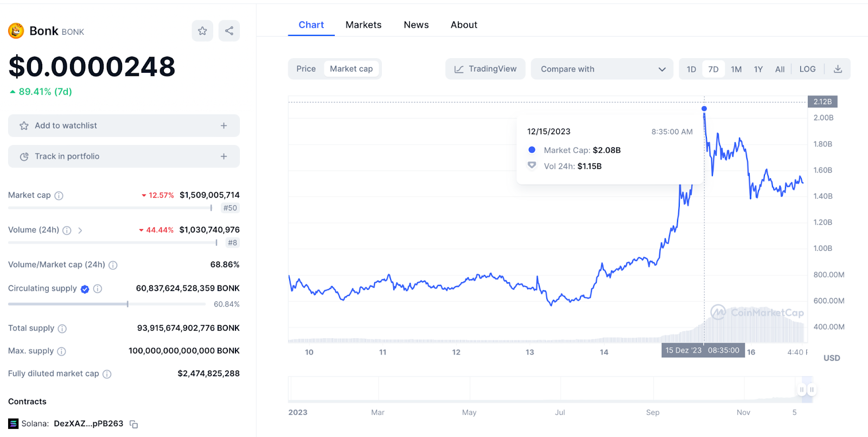Click the Solana logo in Contracts
The height and width of the screenshot is (437, 868).
click(13, 423)
